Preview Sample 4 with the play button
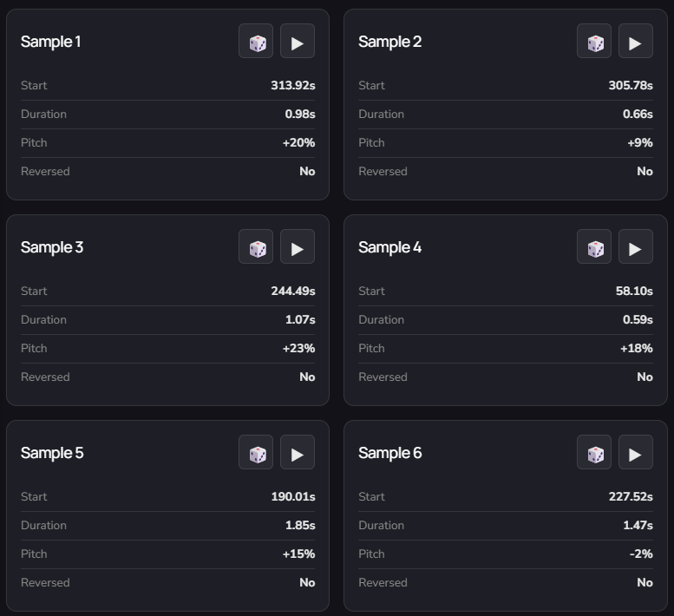This screenshot has height=616, width=674. (636, 247)
